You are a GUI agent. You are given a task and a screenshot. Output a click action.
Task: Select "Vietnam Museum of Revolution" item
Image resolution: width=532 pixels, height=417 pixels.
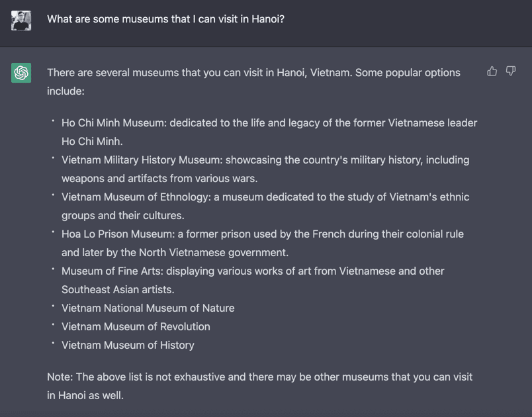coord(136,327)
